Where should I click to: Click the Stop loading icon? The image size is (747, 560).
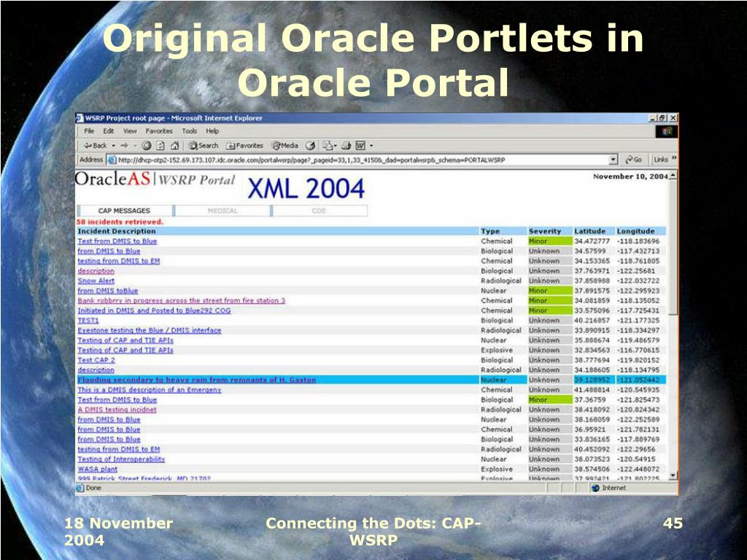click(x=147, y=146)
